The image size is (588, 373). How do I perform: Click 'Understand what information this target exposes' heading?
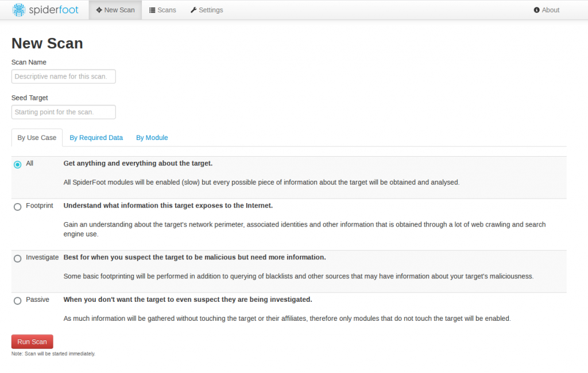(x=168, y=205)
